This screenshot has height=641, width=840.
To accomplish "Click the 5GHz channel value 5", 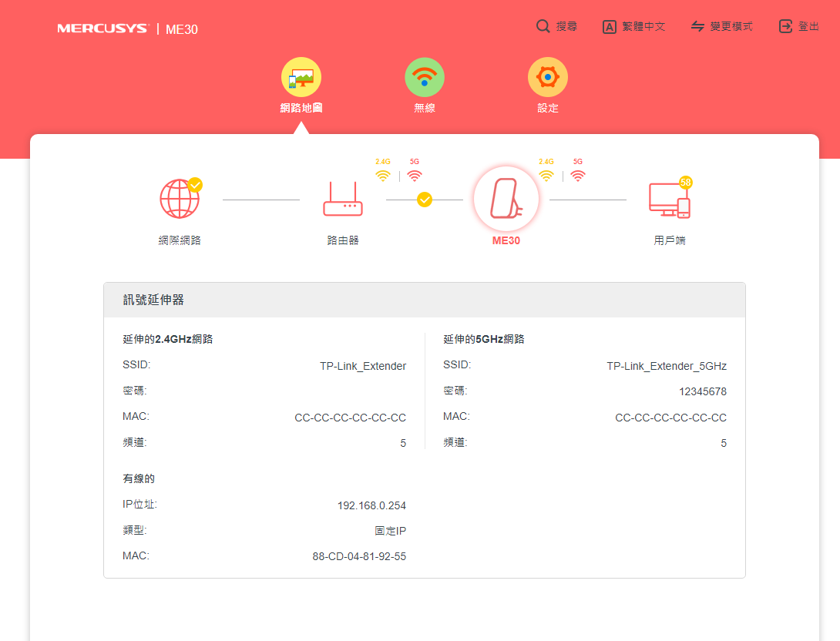I will tap(724, 444).
